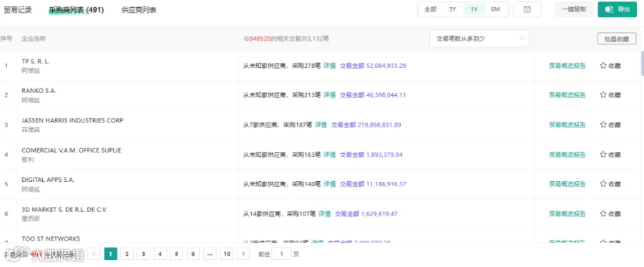Click transaction amount 11,186,916.37
644x267 pixels.
386,184
